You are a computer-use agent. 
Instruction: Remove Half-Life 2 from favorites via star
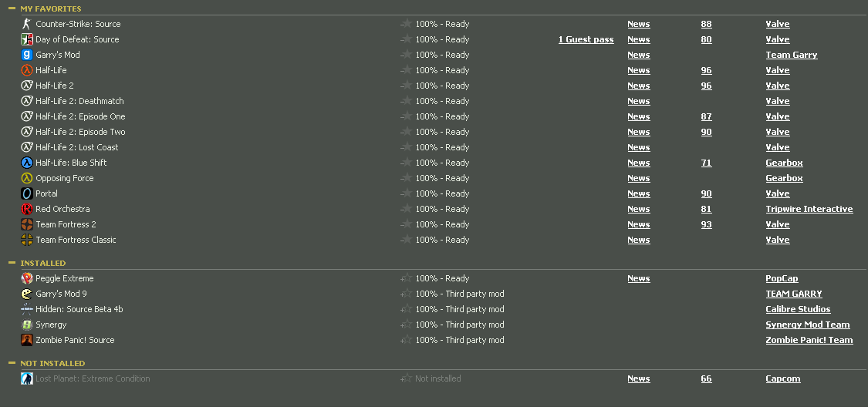point(406,85)
